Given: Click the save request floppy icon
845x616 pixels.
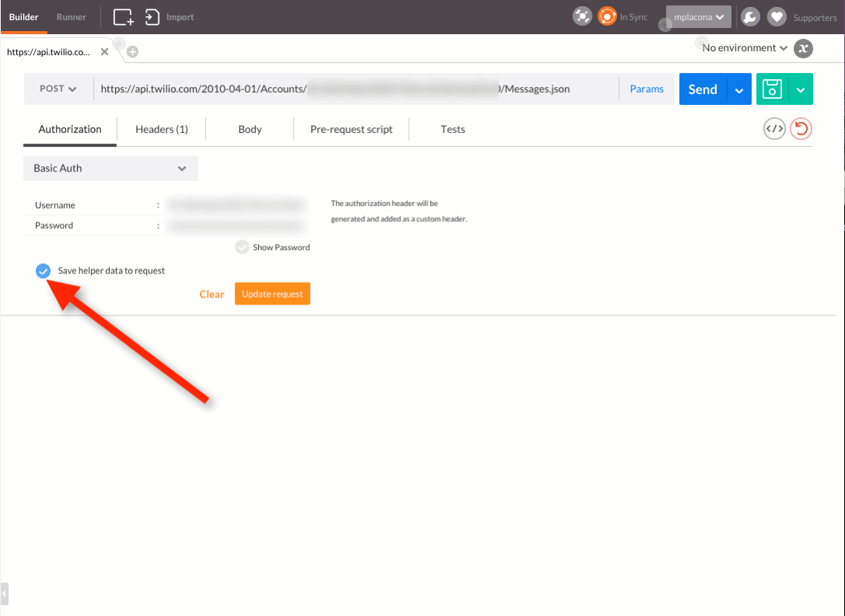Looking at the screenshot, I should click(x=772, y=89).
